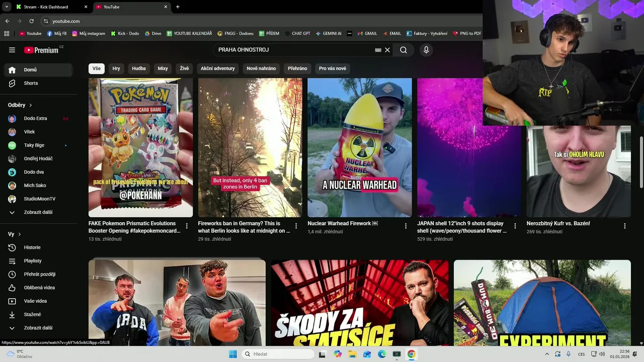The image size is (644, 362).
Task: Expand Odběry section chevron
Action: pyautogui.click(x=31, y=105)
